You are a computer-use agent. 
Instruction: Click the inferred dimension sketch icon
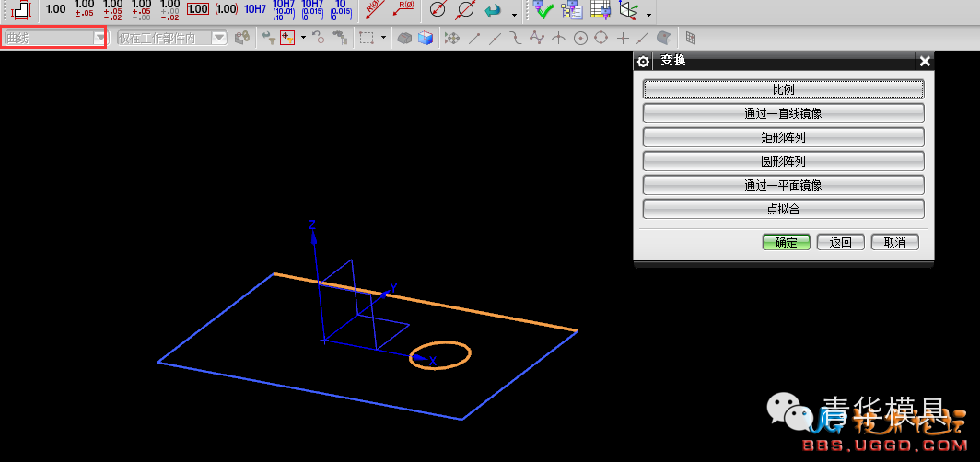click(x=20, y=8)
